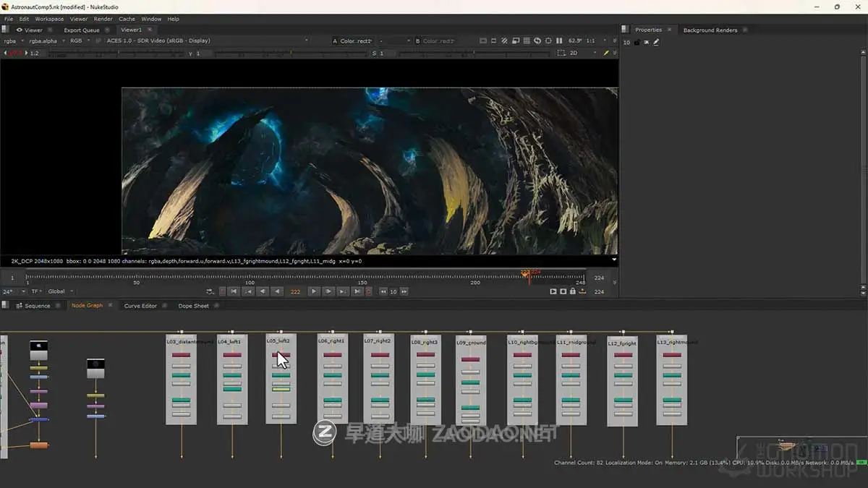Open the rgba channel dropdown above the viewer
Viewport: 868px width, 488px height.
pyautogui.click(x=11, y=41)
